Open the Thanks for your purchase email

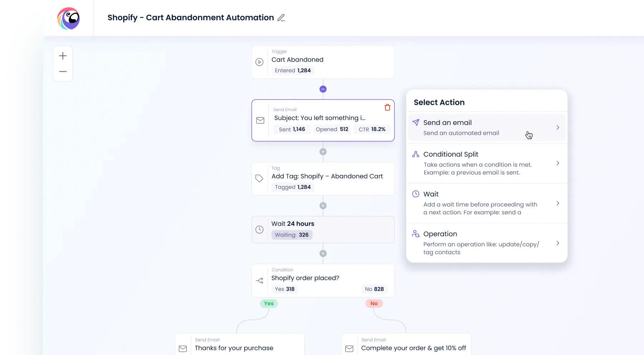pos(240,344)
